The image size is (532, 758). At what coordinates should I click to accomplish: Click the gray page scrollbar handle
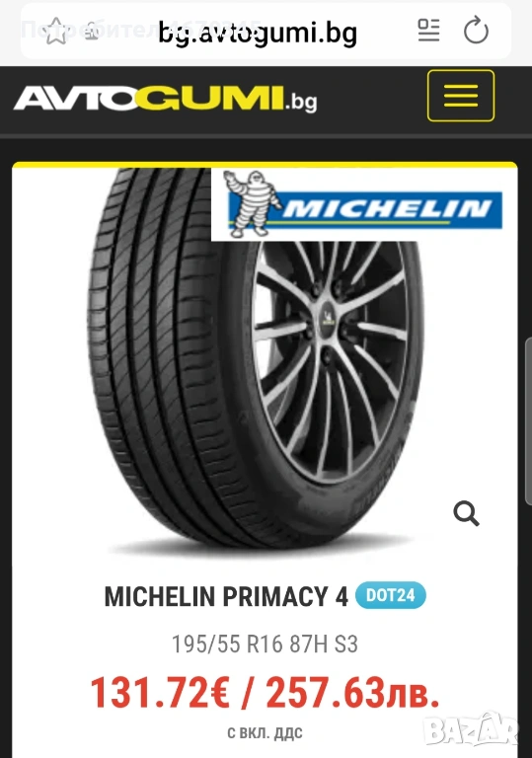tap(528, 421)
